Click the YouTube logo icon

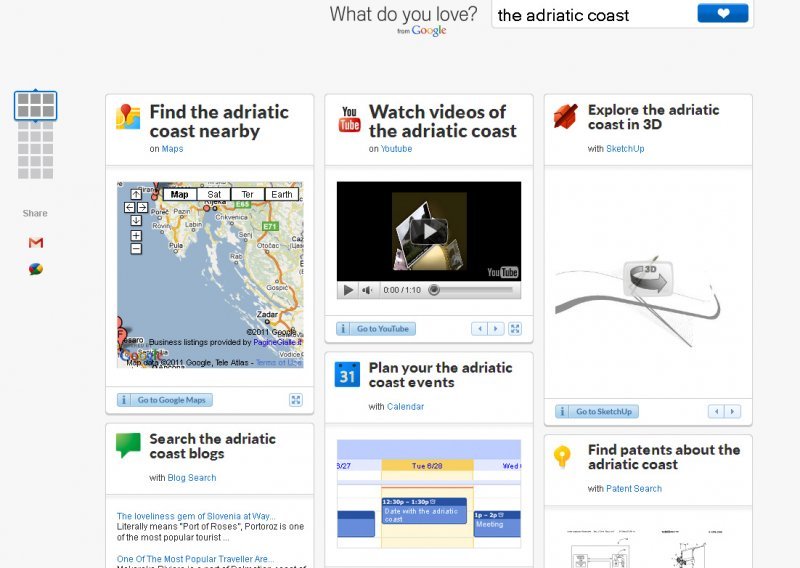(x=349, y=118)
